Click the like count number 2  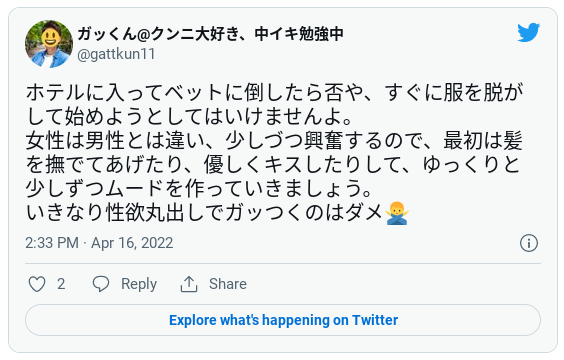coord(61,284)
